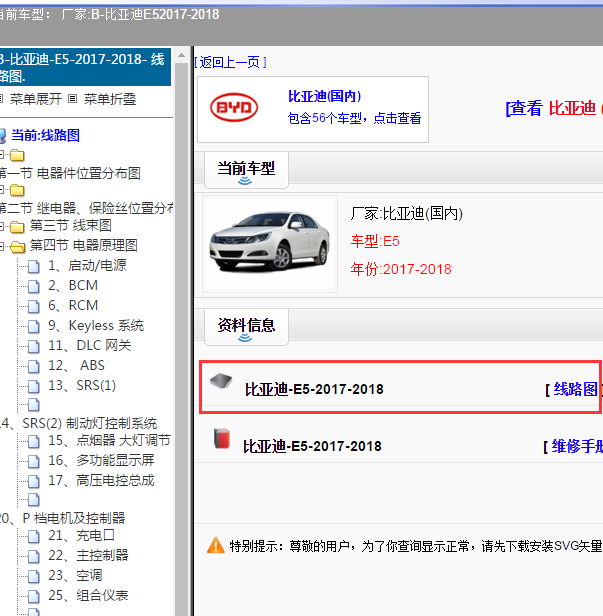Click page icon beside 6、RCM
Image resolution: width=603 pixels, height=616 pixels.
click(34, 306)
